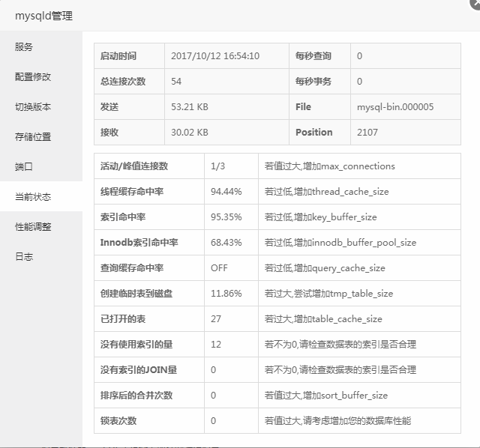Click the 总连接次数 label
Image resolution: width=480 pixels, height=448 pixels.
(123, 82)
